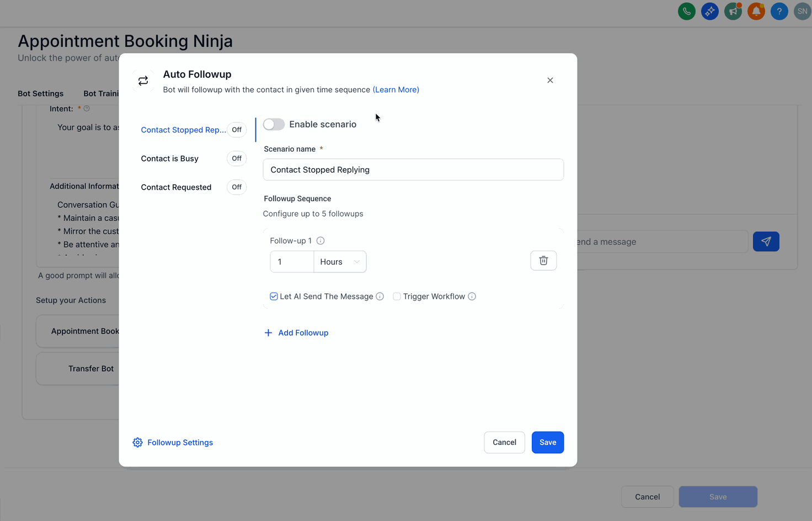Click the follow-up delay number field

292,262
